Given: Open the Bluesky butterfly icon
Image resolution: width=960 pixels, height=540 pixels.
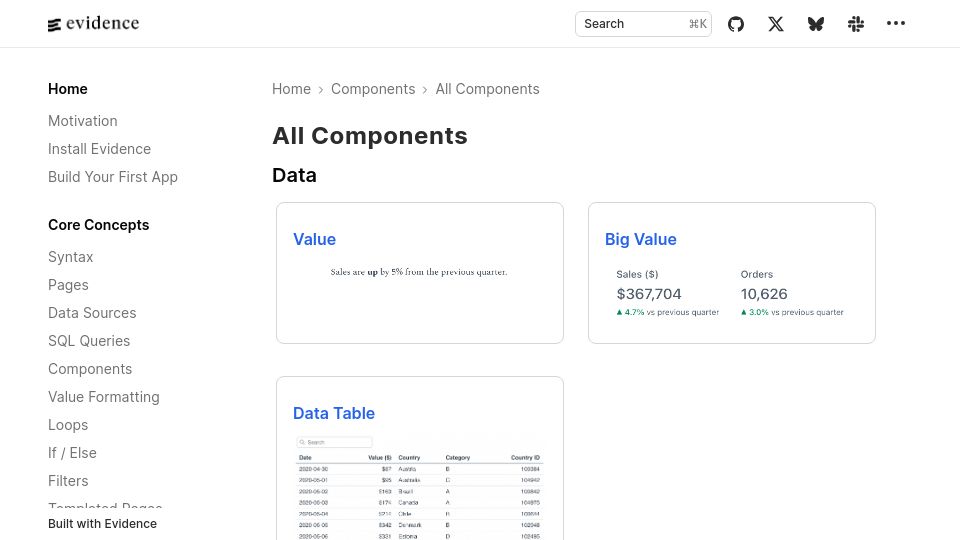Looking at the screenshot, I should (816, 24).
